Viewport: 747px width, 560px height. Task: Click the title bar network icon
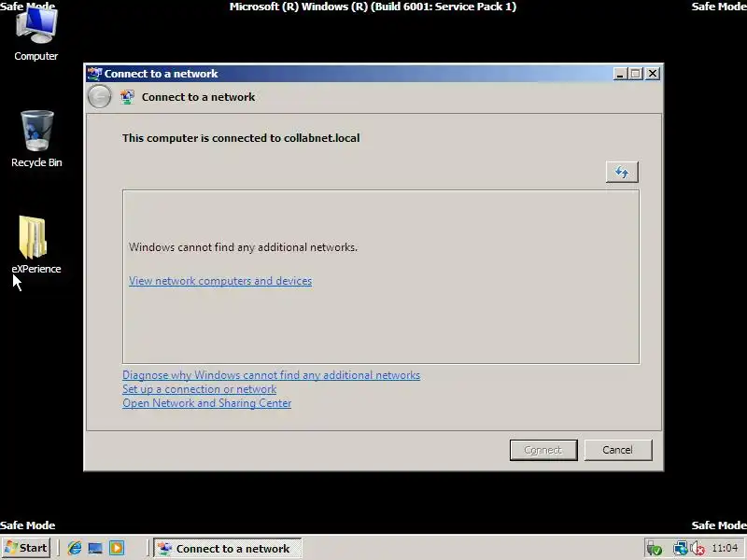94,74
